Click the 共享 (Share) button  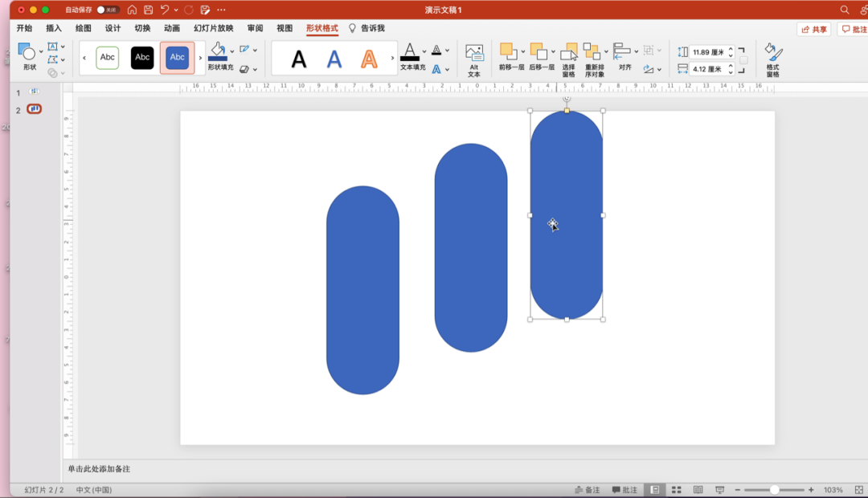813,29
